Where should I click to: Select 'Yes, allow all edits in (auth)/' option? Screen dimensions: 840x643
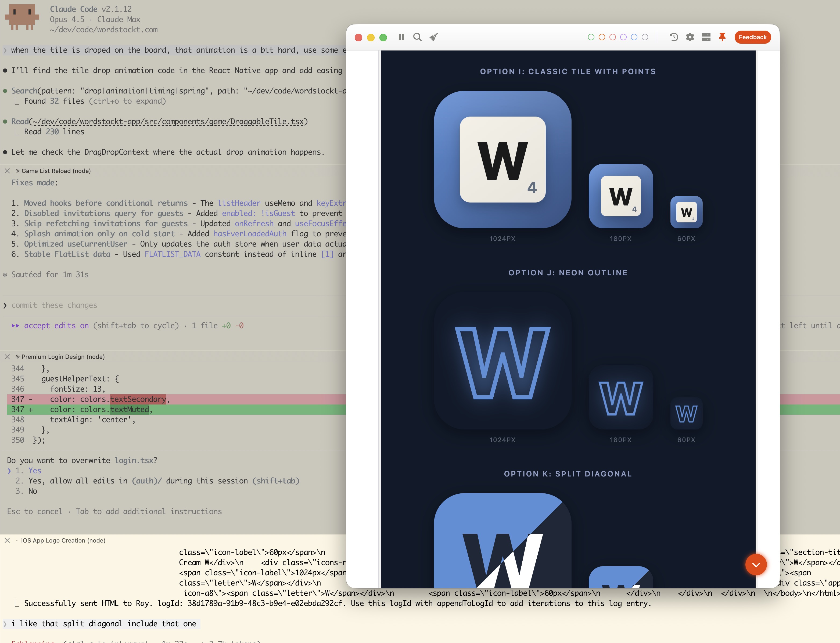pyautogui.click(x=163, y=481)
